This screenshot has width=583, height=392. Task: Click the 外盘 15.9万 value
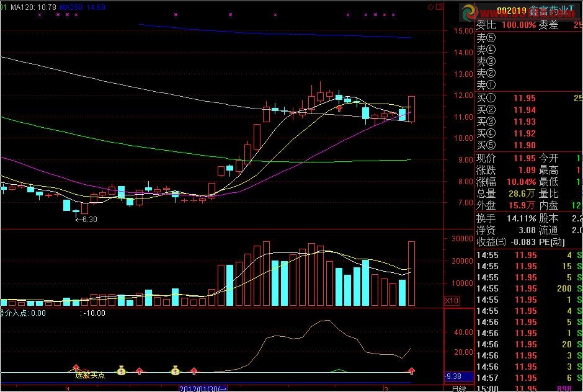(x=522, y=205)
